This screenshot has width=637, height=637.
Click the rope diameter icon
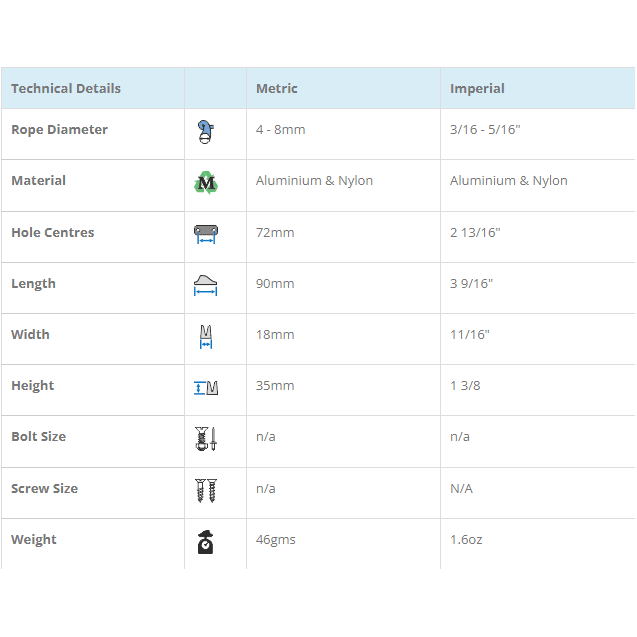point(206,131)
